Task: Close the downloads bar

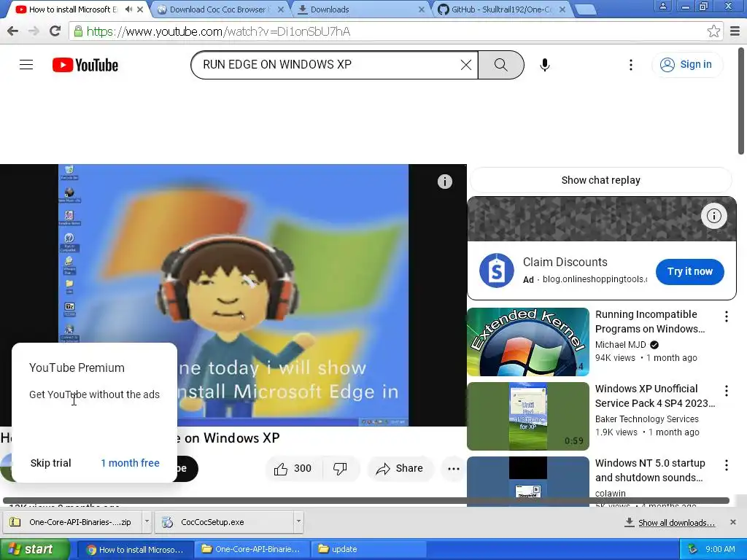Action: coord(733,522)
